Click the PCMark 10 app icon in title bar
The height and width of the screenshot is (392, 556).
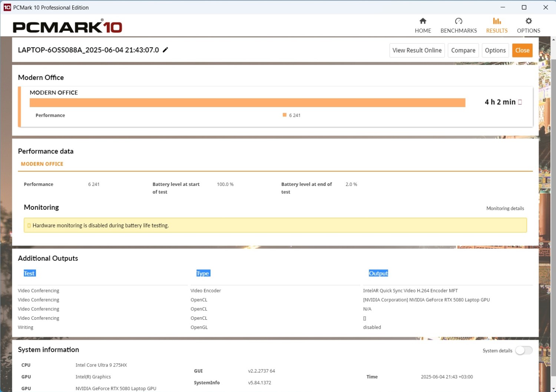(x=7, y=7)
